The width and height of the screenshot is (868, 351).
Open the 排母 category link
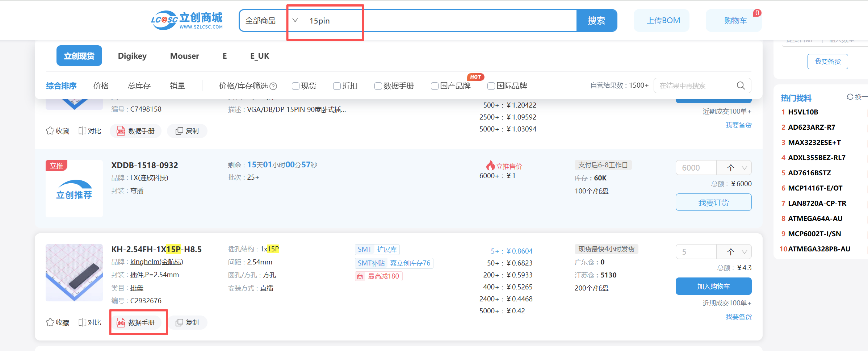137,288
